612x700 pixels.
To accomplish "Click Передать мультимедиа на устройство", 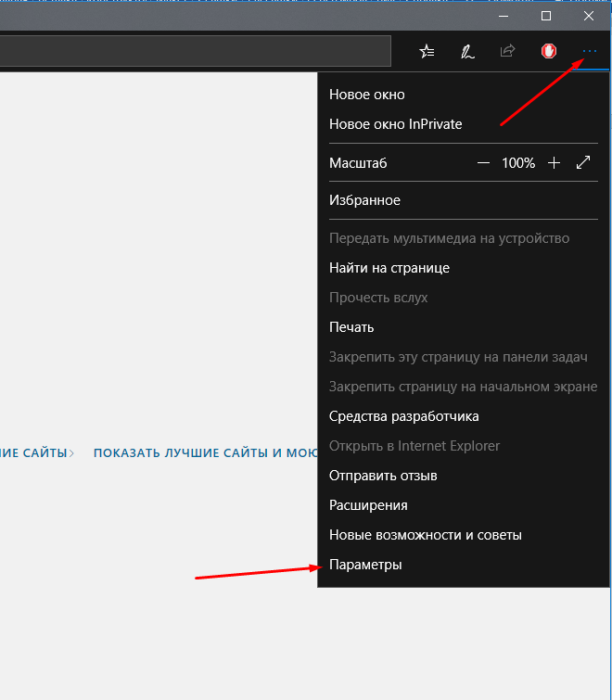I will [x=464, y=238].
